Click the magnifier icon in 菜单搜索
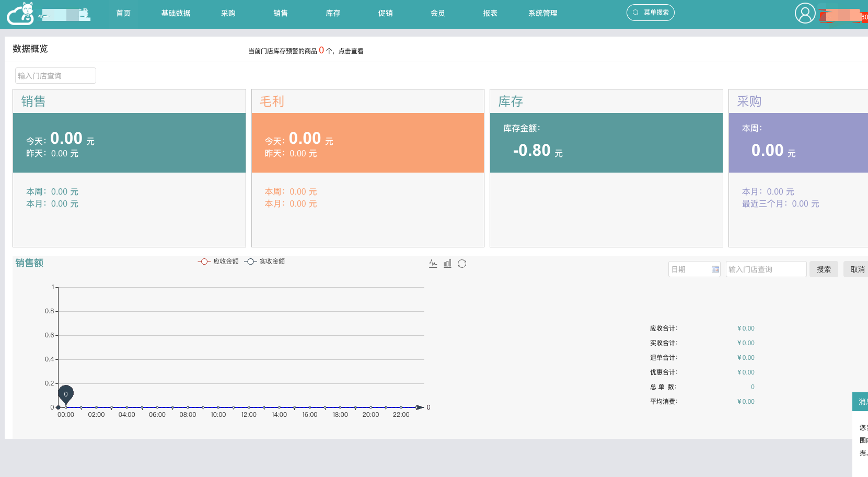The image size is (868, 477). click(x=635, y=13)
